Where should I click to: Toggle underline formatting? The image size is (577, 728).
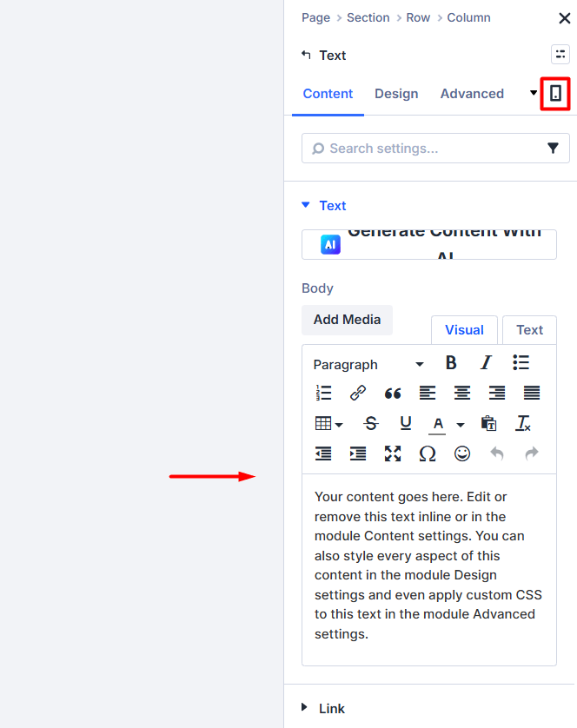406,423
